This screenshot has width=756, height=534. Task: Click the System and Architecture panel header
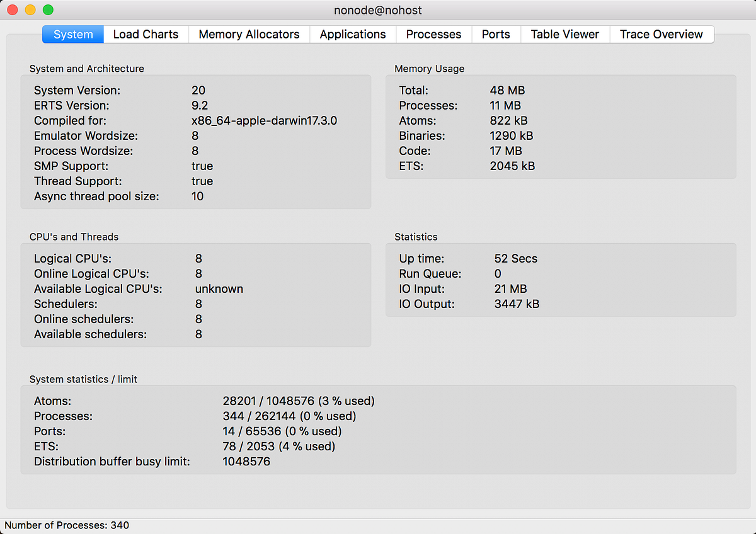tap(86, 69)
